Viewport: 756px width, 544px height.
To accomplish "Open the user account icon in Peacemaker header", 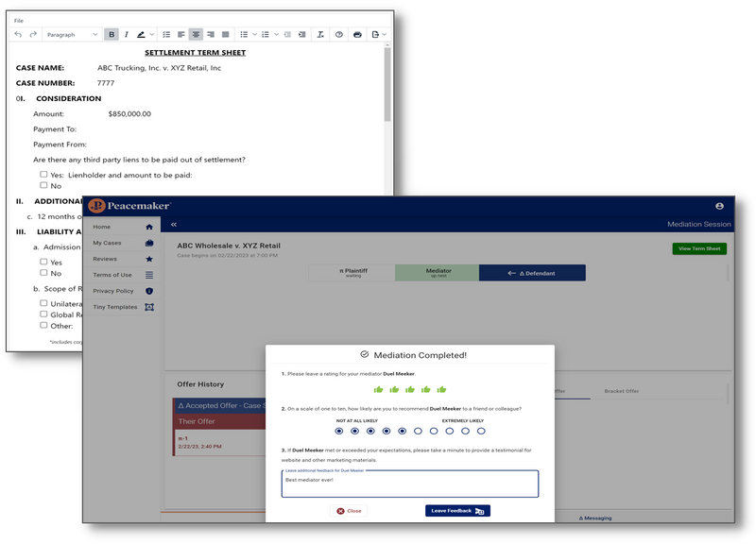I will point(719,206).
